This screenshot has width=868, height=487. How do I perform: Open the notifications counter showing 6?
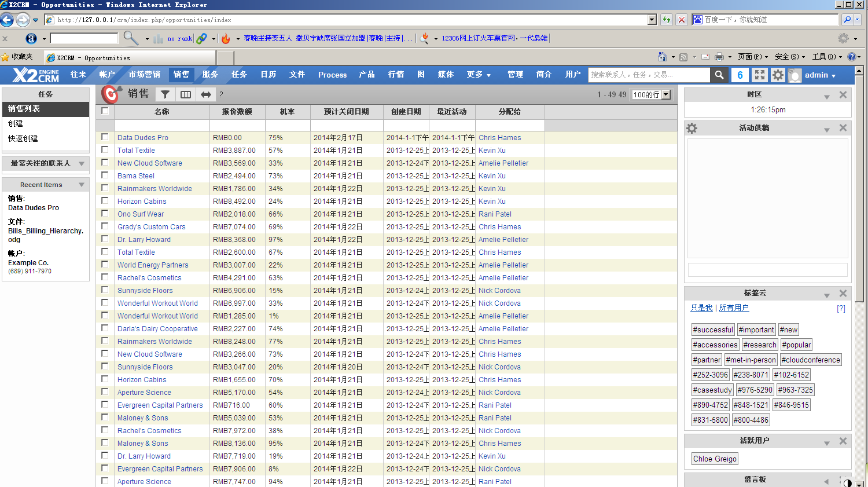tap(740, 75)
